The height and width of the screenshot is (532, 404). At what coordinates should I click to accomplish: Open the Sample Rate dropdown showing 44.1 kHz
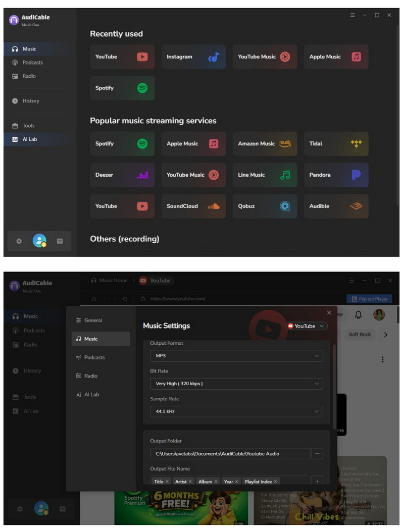(x=236, y=411)
